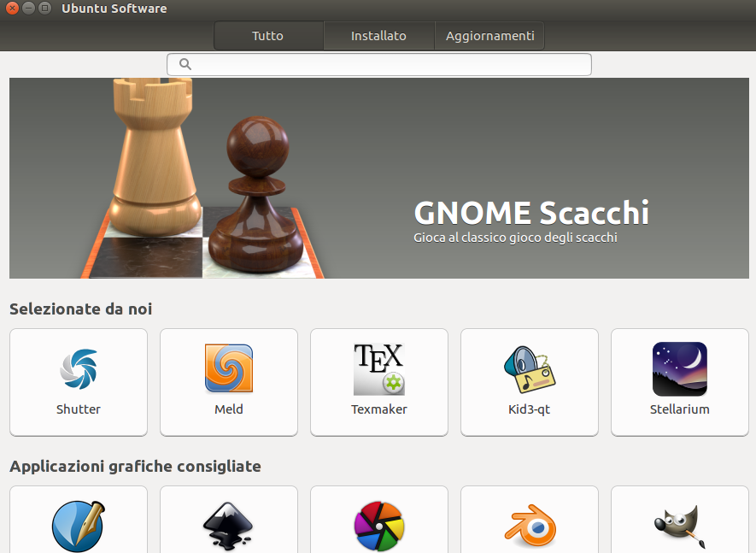This screenshot has height=553, width=756.
Task: Open the Aggiornamenti tab
Action: [489, 36]
